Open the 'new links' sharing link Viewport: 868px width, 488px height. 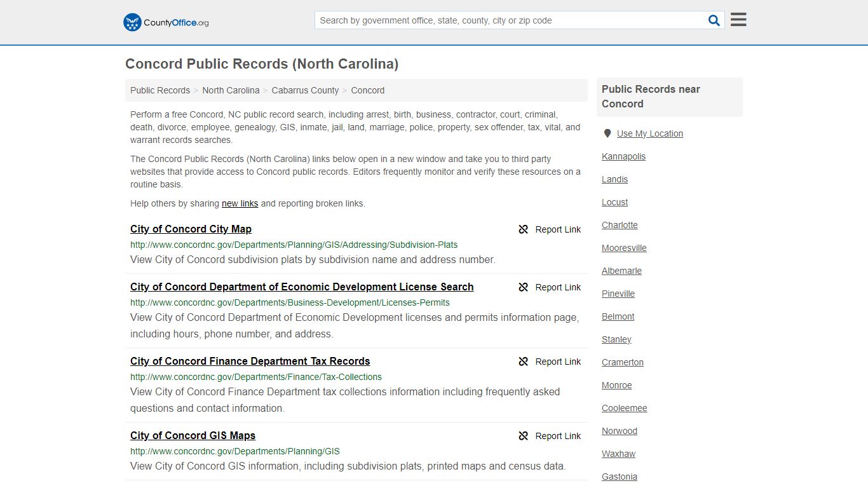[x=240, y=203]
